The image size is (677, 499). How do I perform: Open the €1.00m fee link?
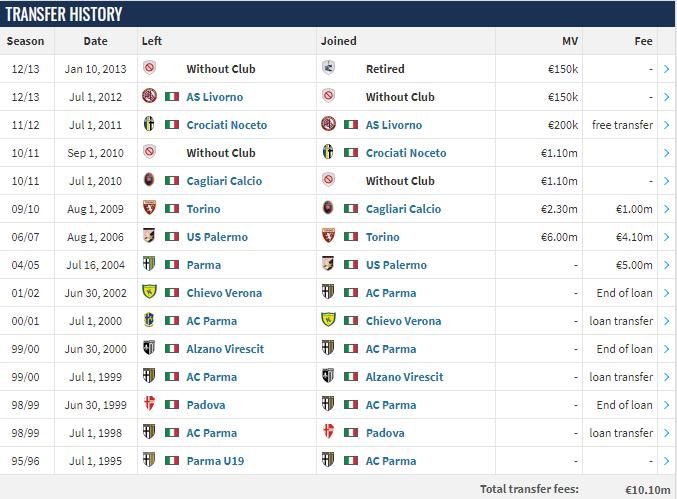[635, 209]
